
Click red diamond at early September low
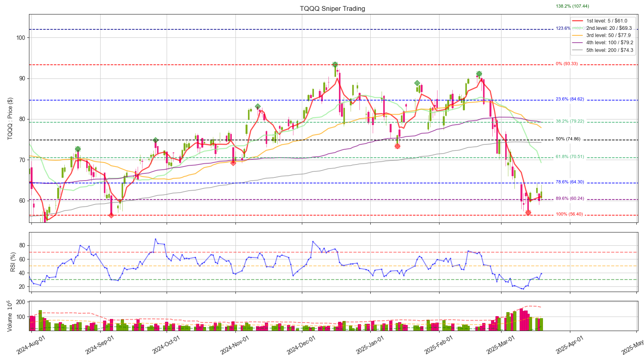[x=111, y=215]
